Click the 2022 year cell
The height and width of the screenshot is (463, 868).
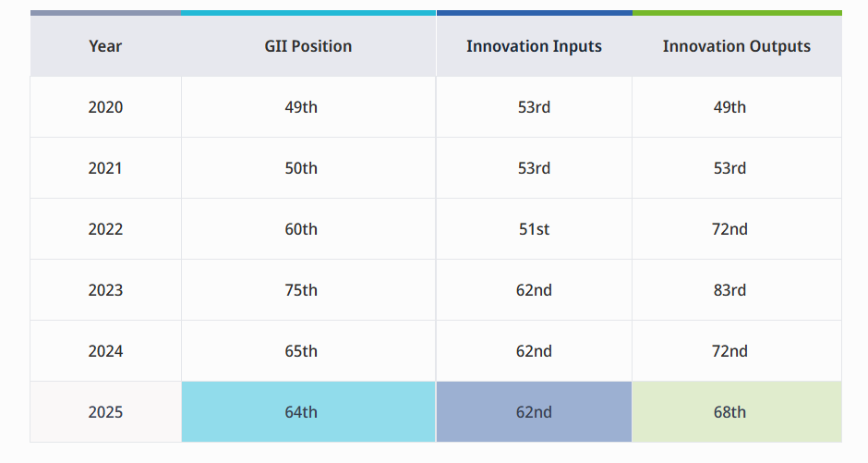coord(105,229)
